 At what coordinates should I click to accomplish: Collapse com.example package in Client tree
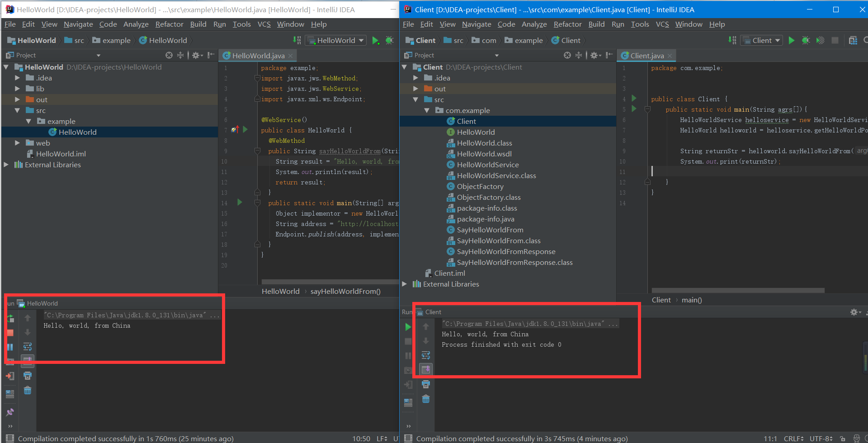click(427, 110)
